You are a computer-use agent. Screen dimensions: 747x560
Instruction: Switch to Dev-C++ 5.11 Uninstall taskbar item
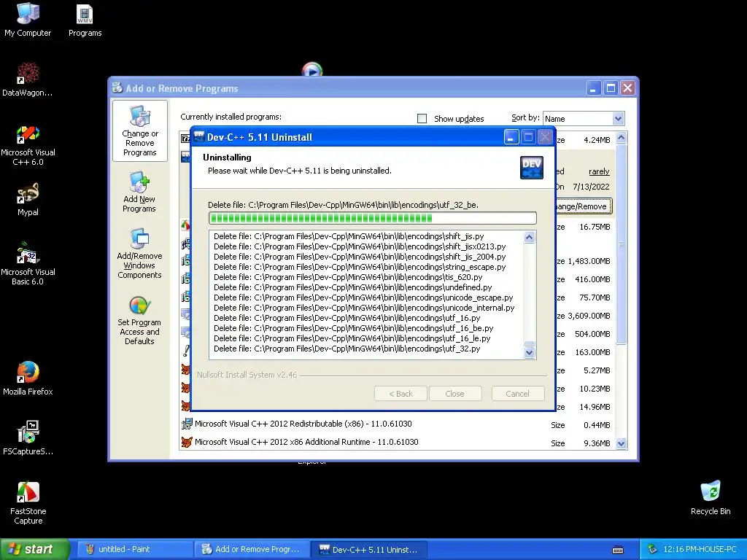pos(368,549)
